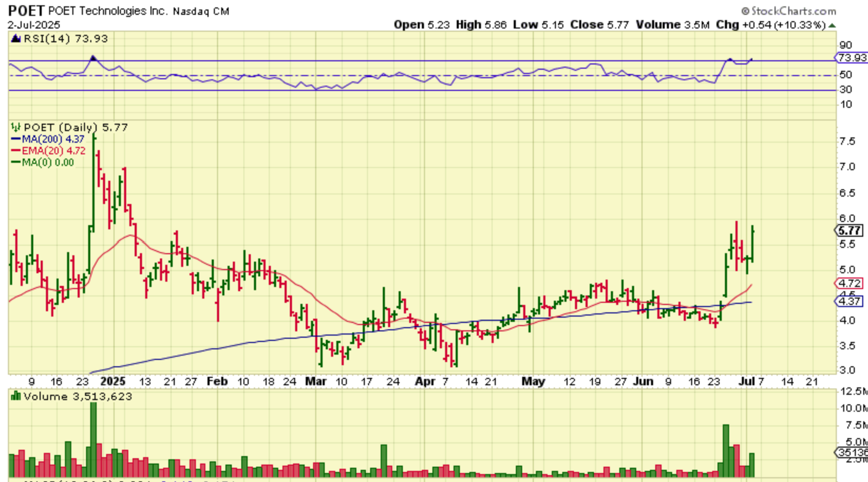The image size is (868, 482).
Task: Click the EMA(20) 4.72 legend label
Action: click(x=54, y=151)
